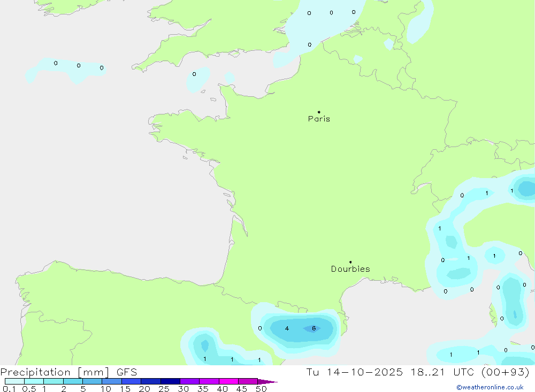Viewport: 535px width, 392px height.
Task: Pick the 25–30 mm legend swatch
Action: point(170,381)
